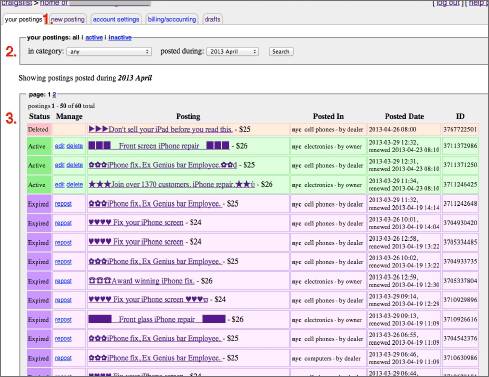This screenshot has height=377, width=489.
Task: Open expired 'iPhone fix' posting ID 3704933735
Action: [155, 262]
